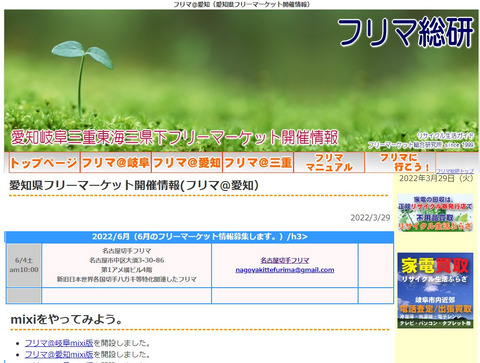480x363 pixels.
Task: Click the 不用品買取 recycle banner ad
Action: [435, 213]
